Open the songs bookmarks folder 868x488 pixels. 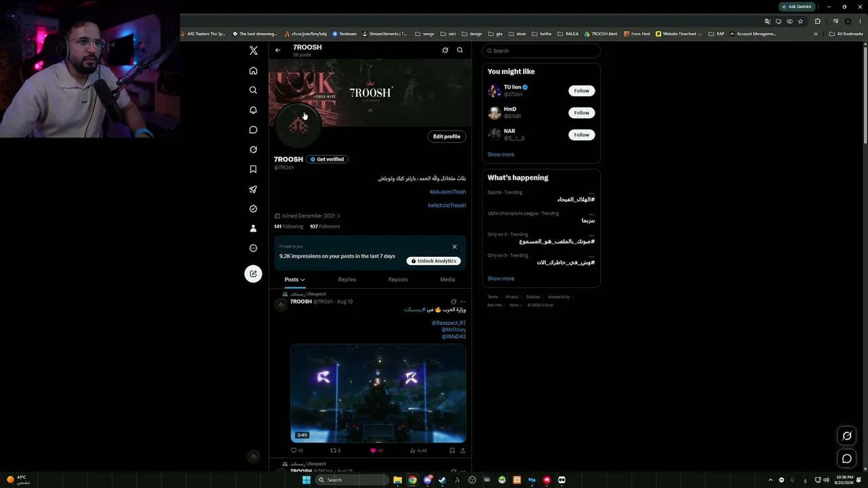(425, 33)
